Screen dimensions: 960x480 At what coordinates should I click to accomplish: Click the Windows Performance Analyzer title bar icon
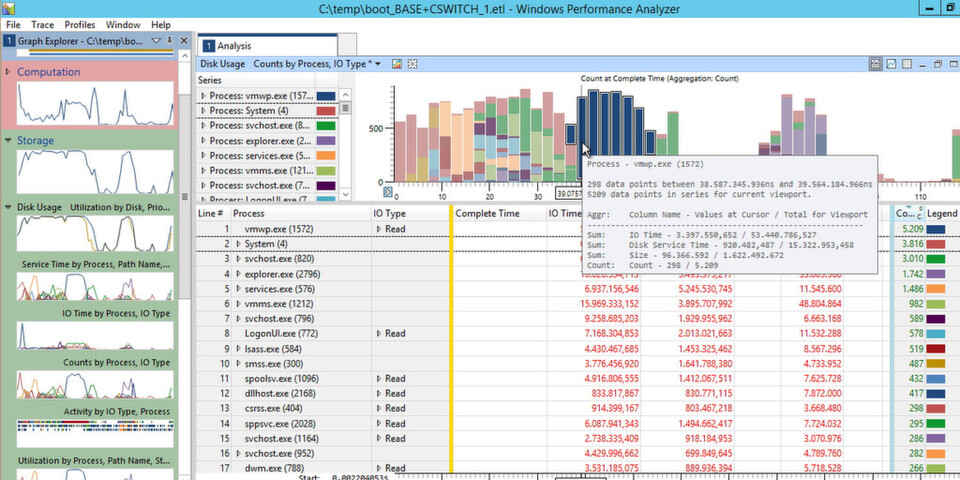pyautogui.click(x=8, y=8)
